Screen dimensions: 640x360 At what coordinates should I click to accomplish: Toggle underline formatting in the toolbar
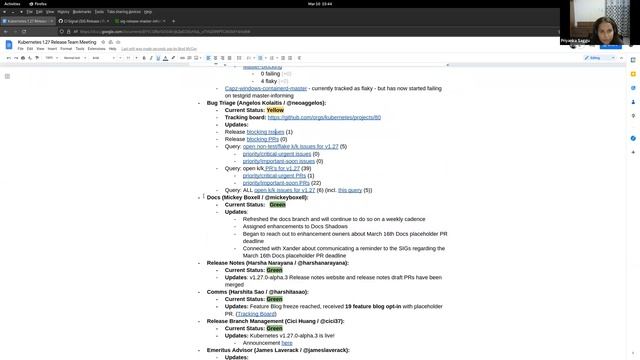pos(158,58)
